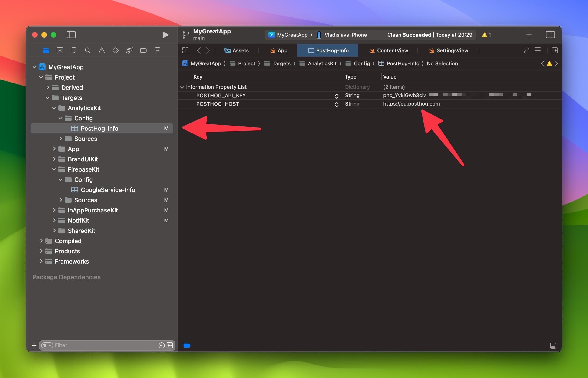Open the breakpoint navigator
The height and width of the screenshot is (378, 588).
pyautogui.click(x=144, y=51)
